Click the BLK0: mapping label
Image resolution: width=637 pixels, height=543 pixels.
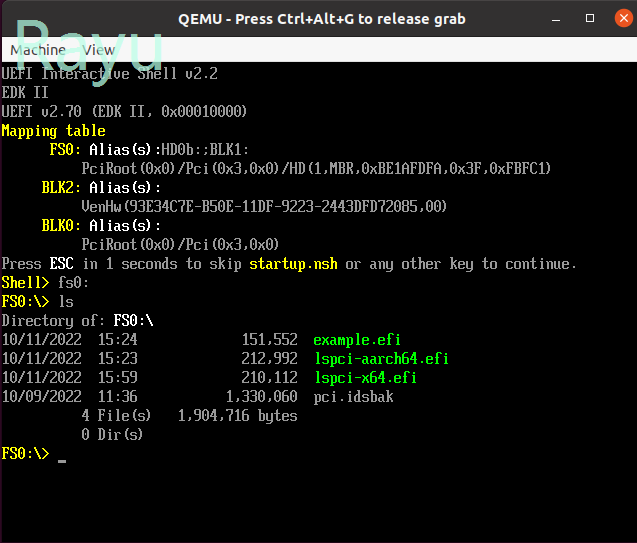click(x=61, y=225)
